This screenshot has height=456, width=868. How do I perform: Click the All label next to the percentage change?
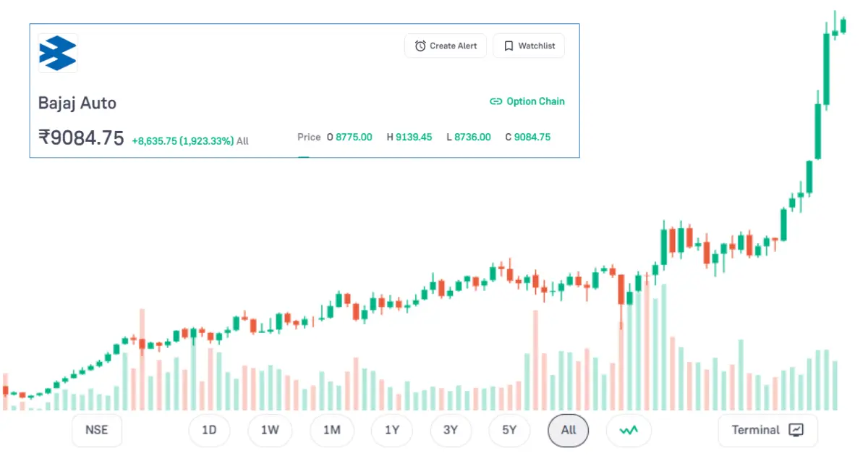[x=242, y=140]
